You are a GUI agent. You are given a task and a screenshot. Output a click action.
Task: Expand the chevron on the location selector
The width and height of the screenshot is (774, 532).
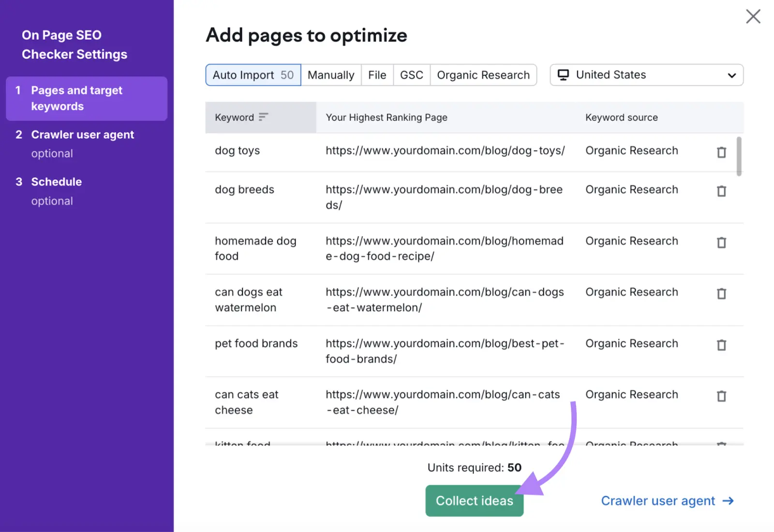732,75
